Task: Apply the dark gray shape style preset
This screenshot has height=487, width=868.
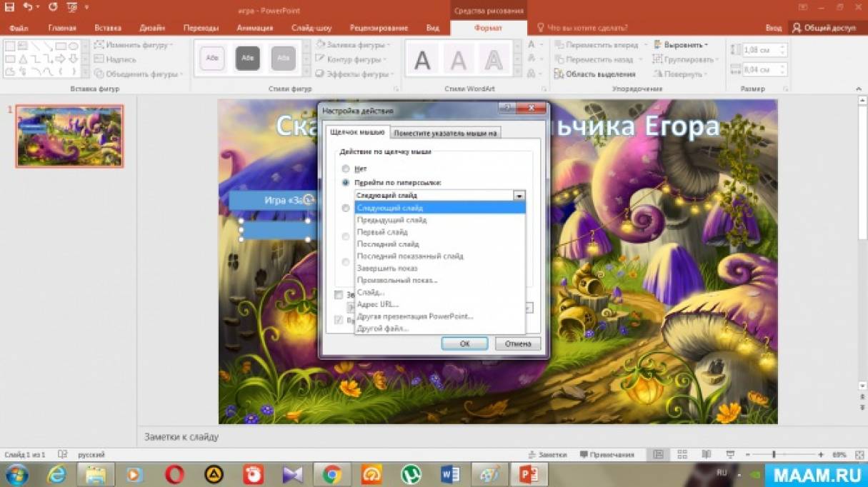Action: click(x=248, y=58)
